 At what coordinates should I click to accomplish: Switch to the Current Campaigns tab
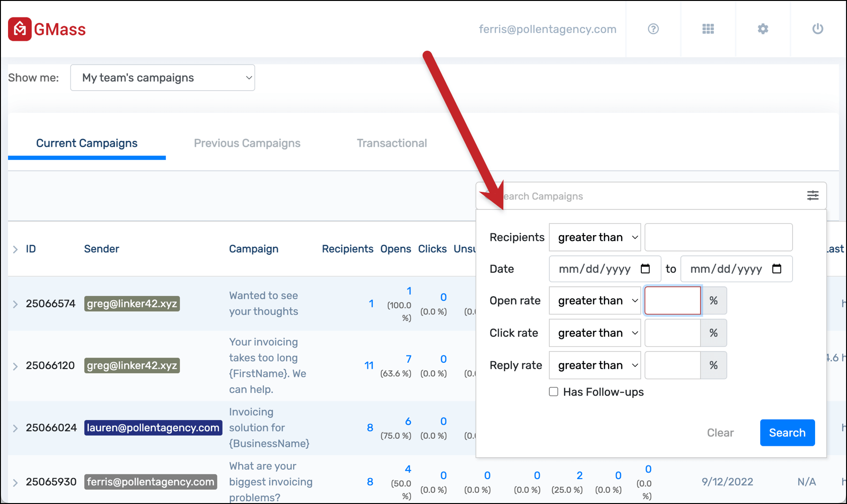coord(87,143)
